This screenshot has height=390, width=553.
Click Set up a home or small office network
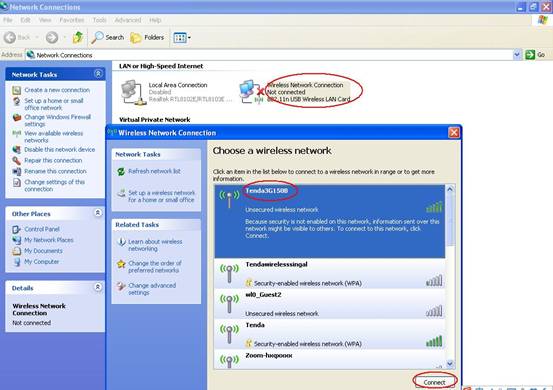(54, 104)
